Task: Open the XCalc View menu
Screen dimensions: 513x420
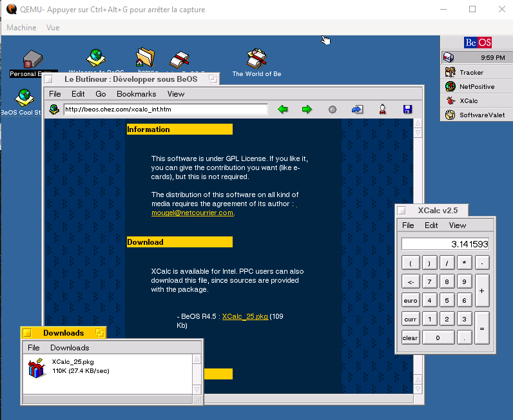Action: pyautogui.click(x=458, y=225)
